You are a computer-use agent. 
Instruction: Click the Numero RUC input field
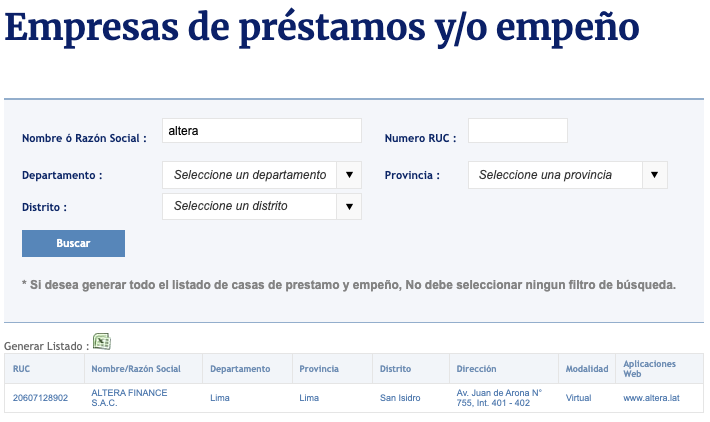(x=518, y=131)
